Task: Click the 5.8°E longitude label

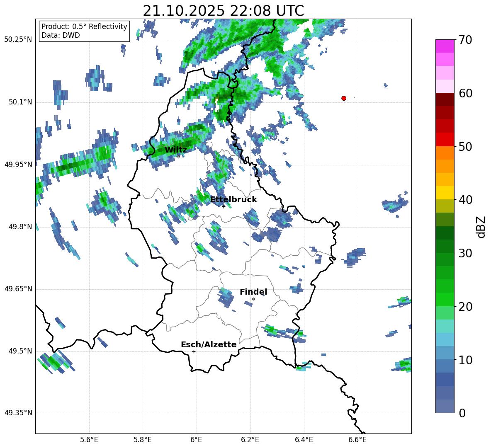Action: pos(143,440)
